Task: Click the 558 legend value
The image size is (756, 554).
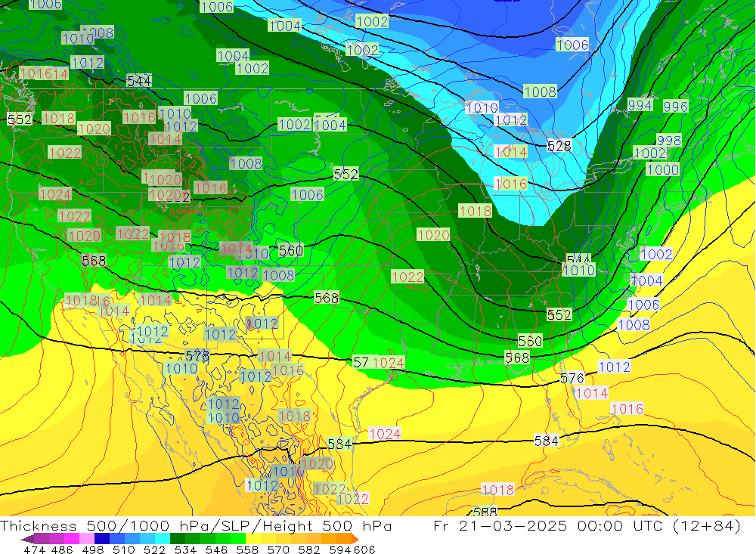Action: tap(247, 549)
